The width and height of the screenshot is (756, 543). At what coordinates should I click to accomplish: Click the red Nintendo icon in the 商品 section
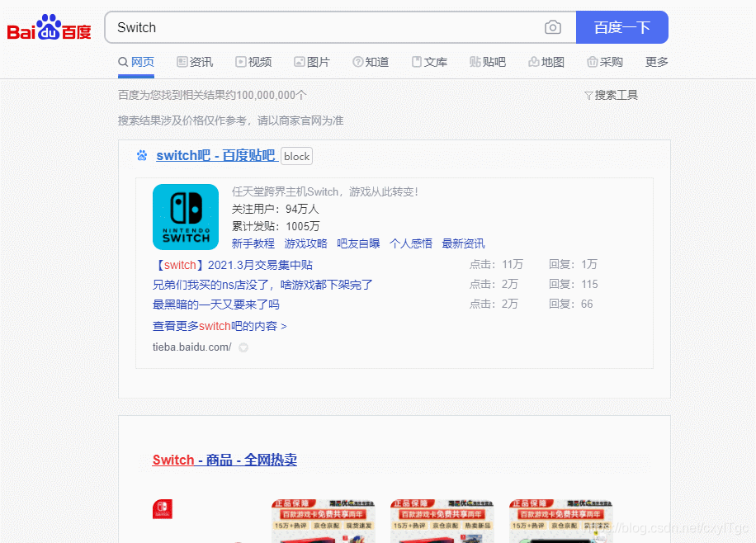click(x=162, y=509)
